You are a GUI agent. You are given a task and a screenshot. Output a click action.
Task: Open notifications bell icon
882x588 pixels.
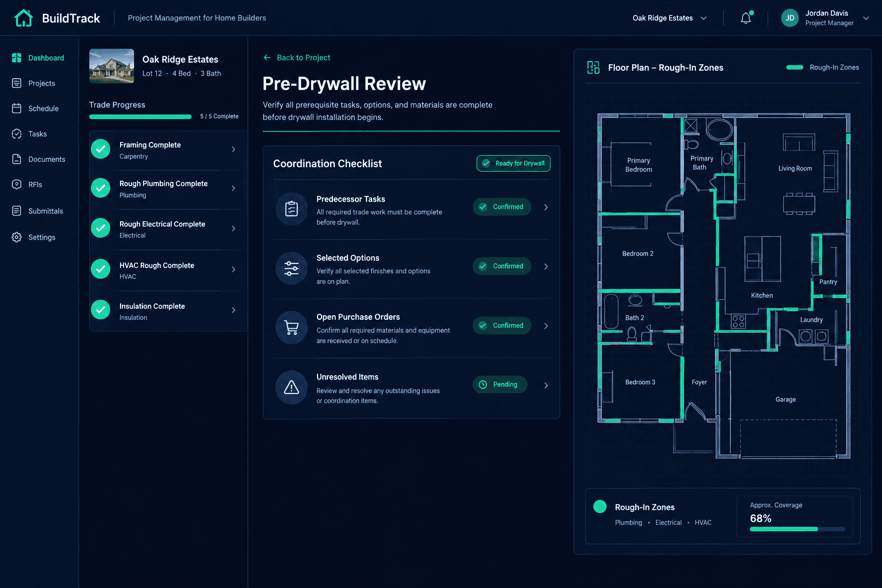point(746,18)
